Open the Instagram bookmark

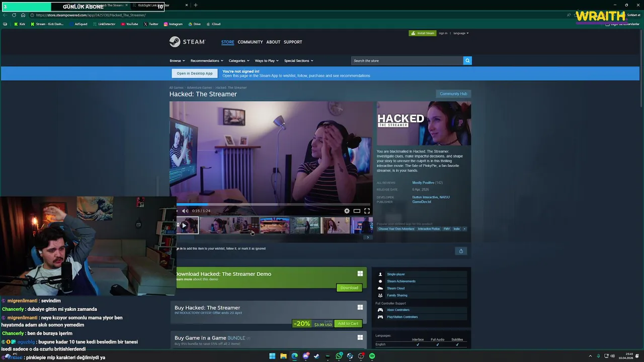(173, 24)
